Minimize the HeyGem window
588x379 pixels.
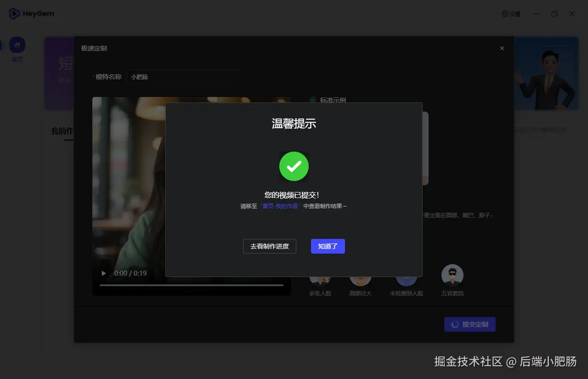(x=537, y=14)
